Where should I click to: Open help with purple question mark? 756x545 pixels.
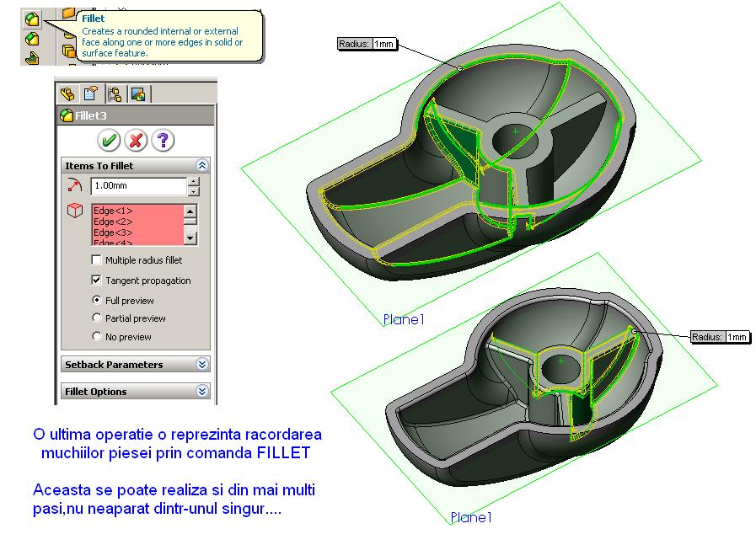pos(163,140)
